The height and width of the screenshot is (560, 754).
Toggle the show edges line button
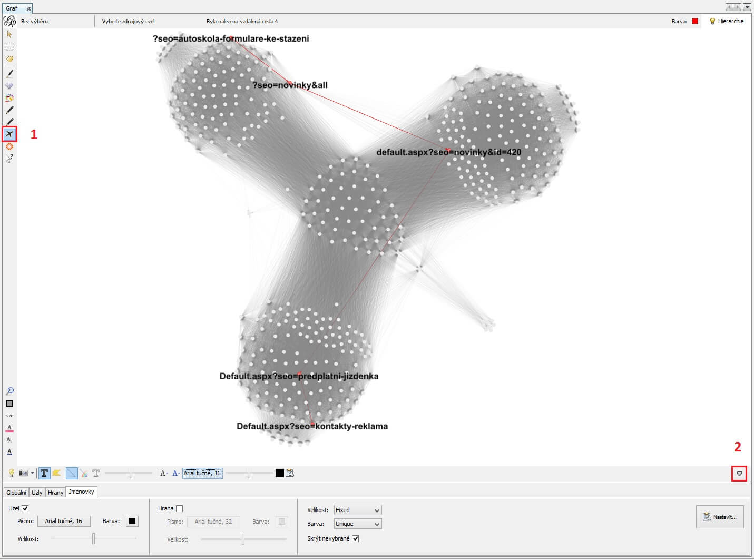(72, 473)
